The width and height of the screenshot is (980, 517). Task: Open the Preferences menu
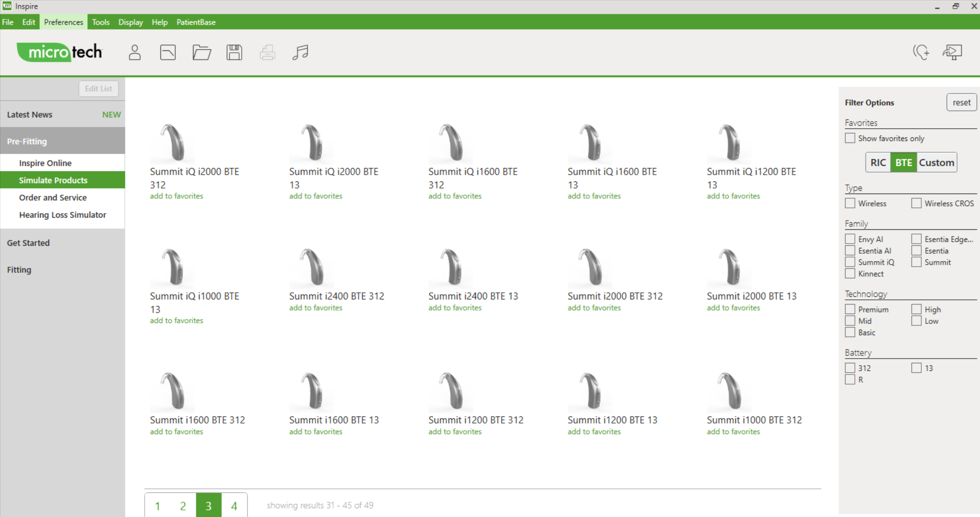(63, 22)
